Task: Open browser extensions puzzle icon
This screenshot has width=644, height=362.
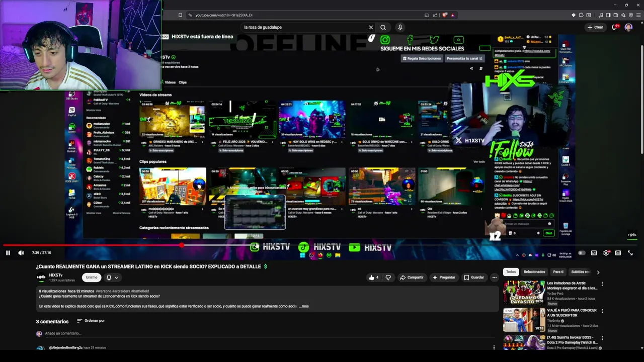Action: tap(581, 15)
